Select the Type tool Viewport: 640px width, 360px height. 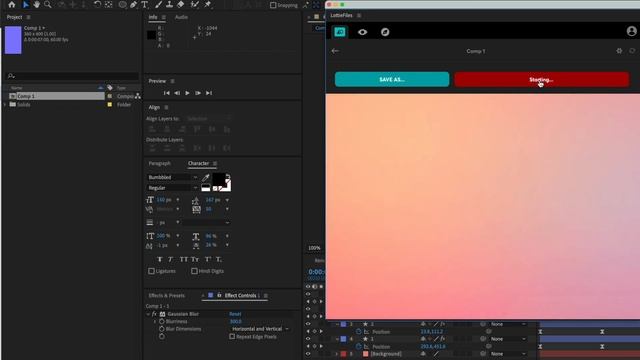[x=144, y=4]
